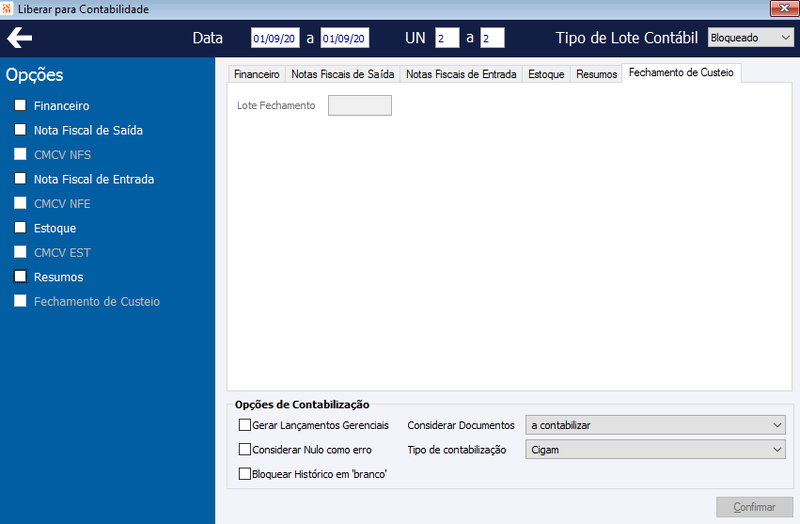This screenshot has height=524, width=800.
Task: Close the Liberar para Contabilidade window
Action: pos(784,8)
